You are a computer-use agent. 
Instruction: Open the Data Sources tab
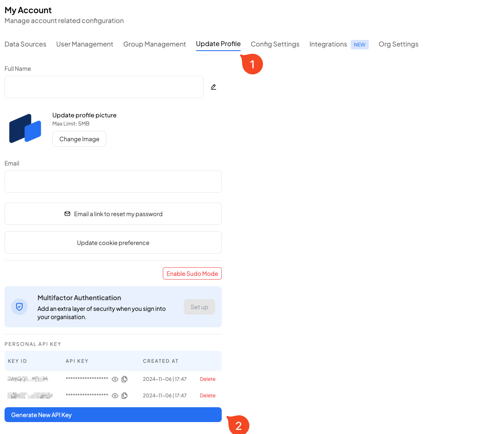tap(26, 44)
